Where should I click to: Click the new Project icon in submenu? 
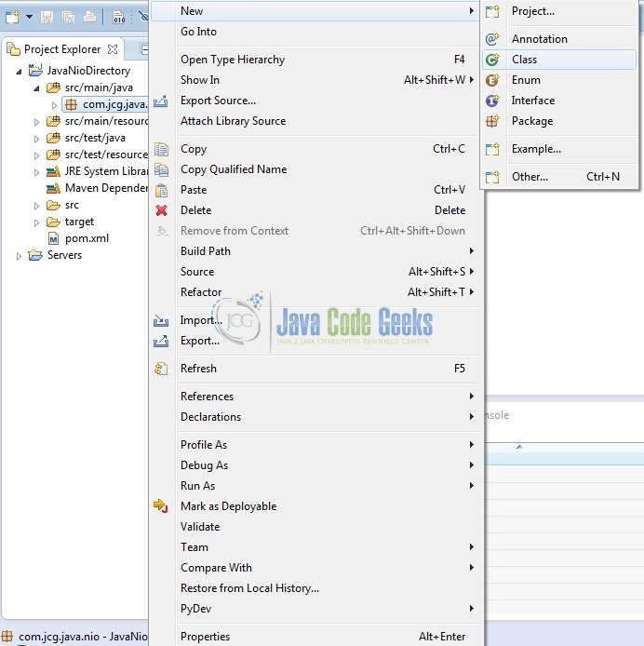(492, 11)
